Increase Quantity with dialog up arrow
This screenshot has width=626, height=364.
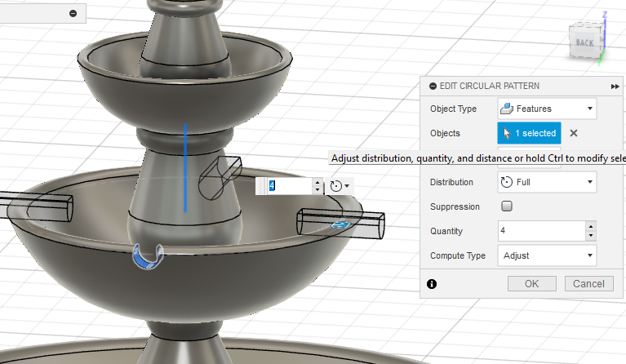coord(591,226)
